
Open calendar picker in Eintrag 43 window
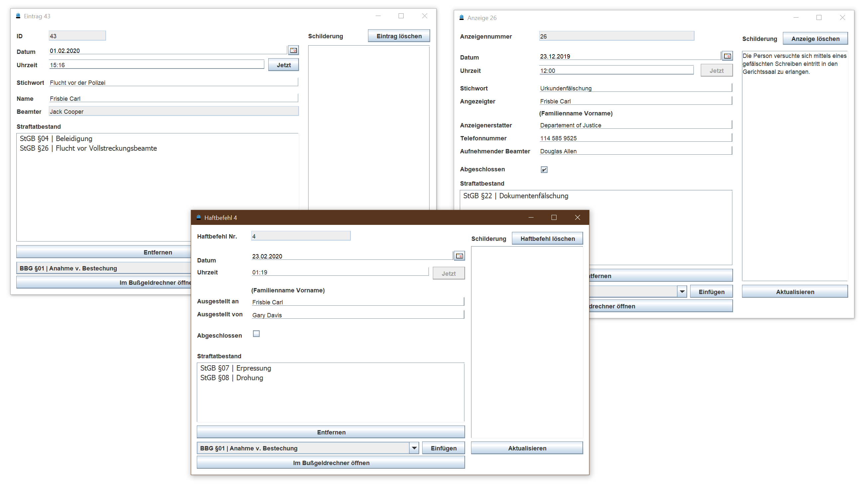click(x=293, y=50)
